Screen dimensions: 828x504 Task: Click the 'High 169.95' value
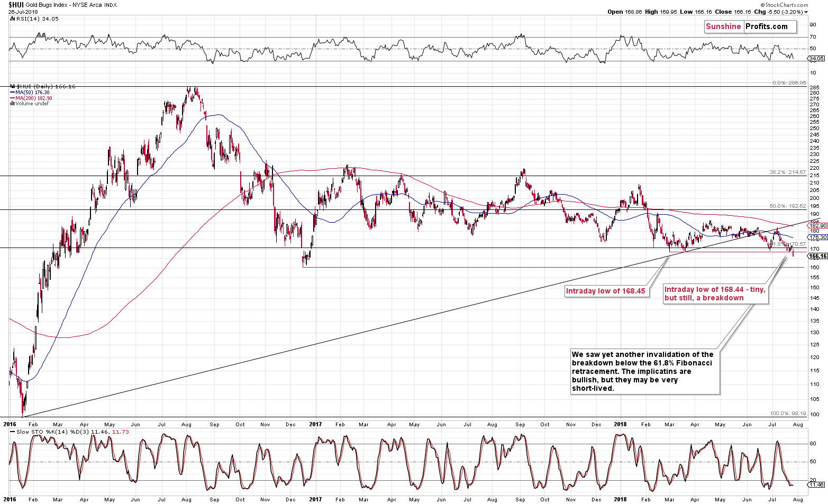click(x=662, y=12)
